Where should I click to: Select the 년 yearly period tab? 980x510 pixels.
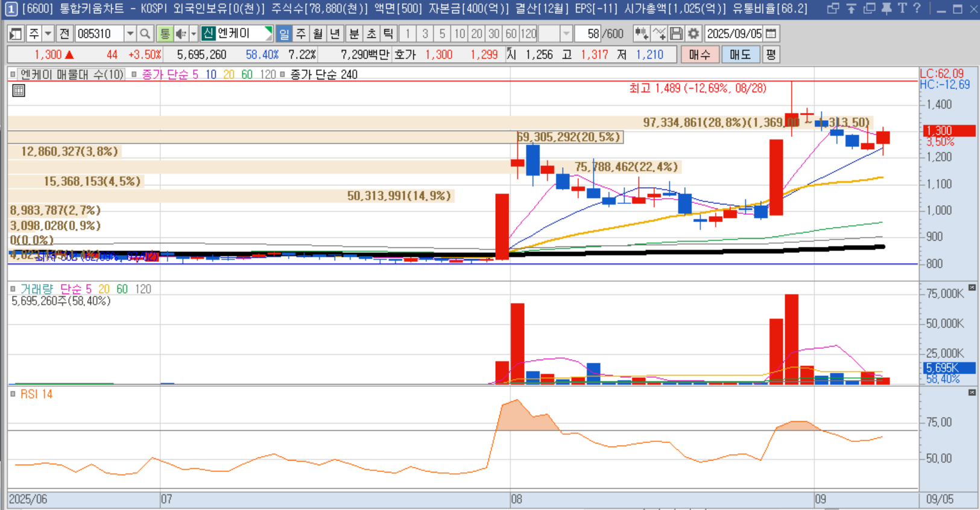click(x=336, y=34)
